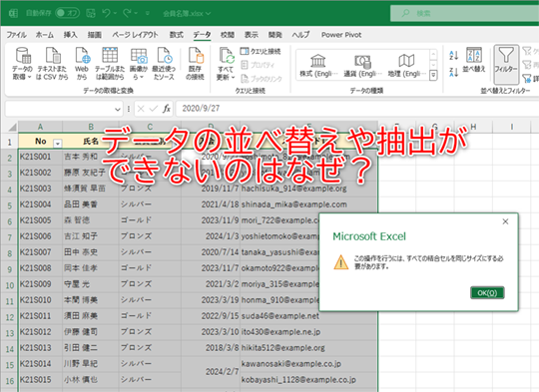Click the formula bar confirm checkmark icon

[x=154, y=109]
